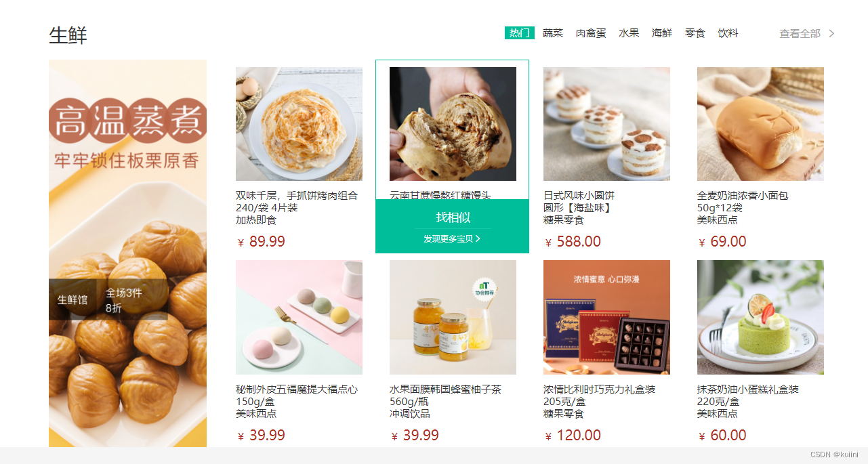Click the arrow beside 查看全部
868x464 pixels.
[831, 33]
